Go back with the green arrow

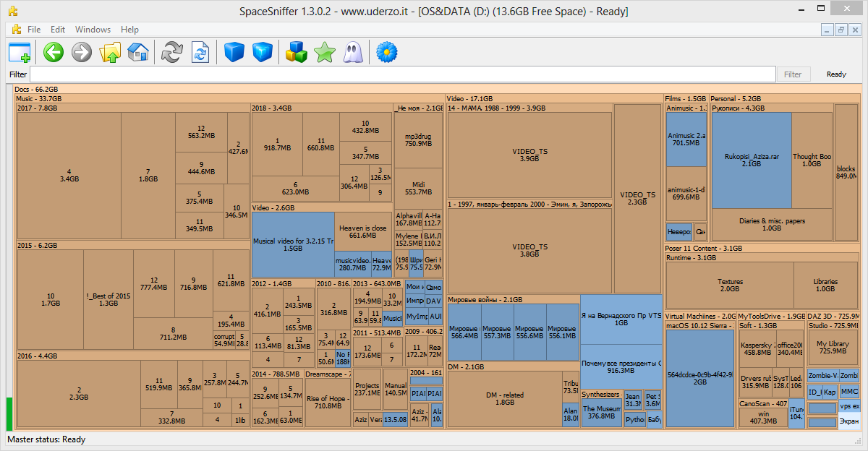(x=54, y=52)
